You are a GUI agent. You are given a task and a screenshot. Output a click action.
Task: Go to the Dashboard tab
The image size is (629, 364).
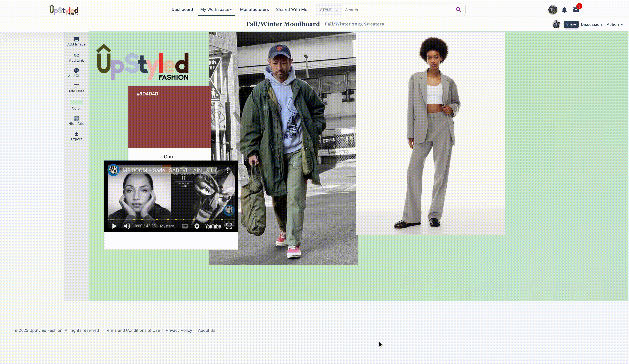182,10
